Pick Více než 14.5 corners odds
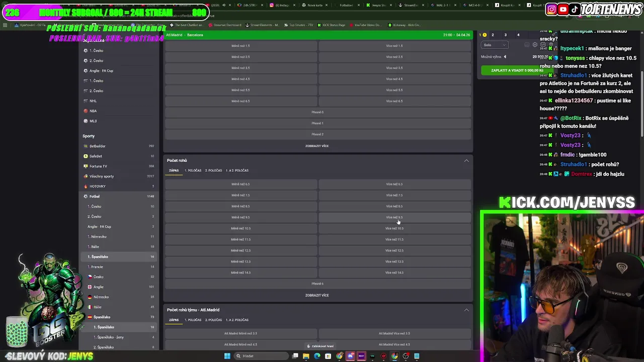The height and width of the screenshot is (362, 644). (394, 273)
